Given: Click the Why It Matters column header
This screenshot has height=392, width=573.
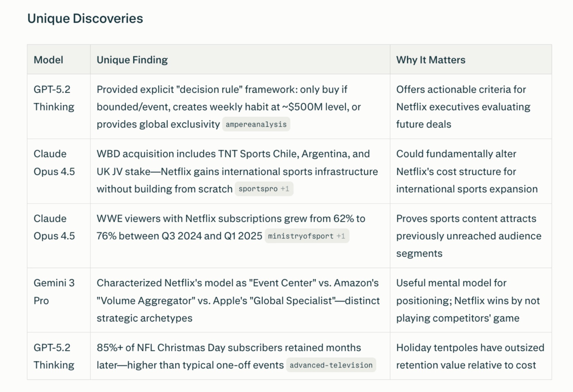Looking at the screenshot, I should pos(431,60).
